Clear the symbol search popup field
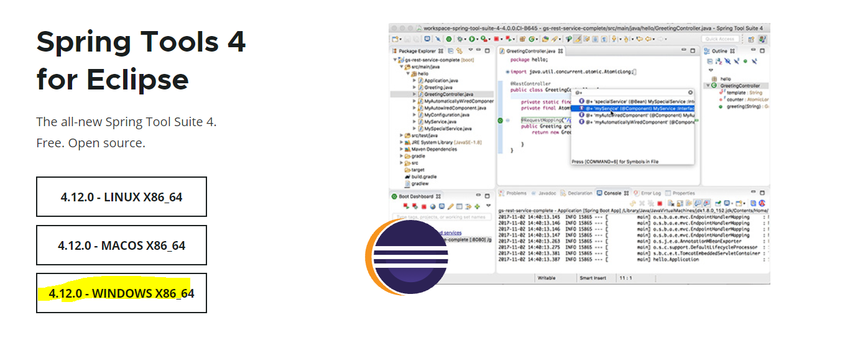The width and height of the screenshot is (868, 348). click(x=690, y=92)
